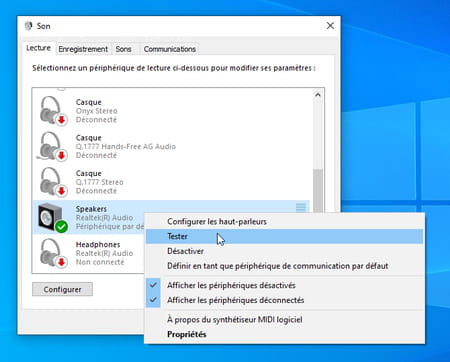Click the Speakers volume level meter
This screenshot has height=362, width=450.
point(301,207)
